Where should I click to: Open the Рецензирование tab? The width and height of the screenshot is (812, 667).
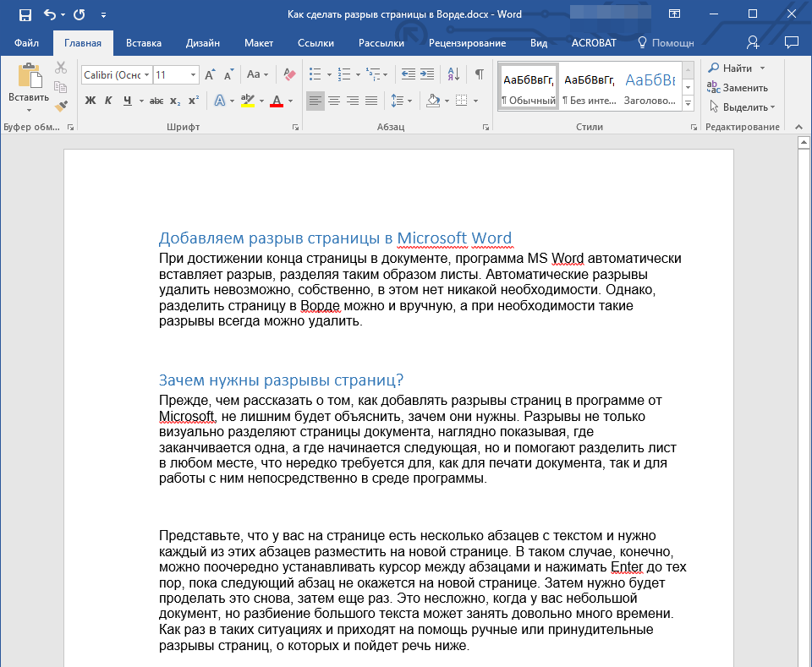(467, 43)
